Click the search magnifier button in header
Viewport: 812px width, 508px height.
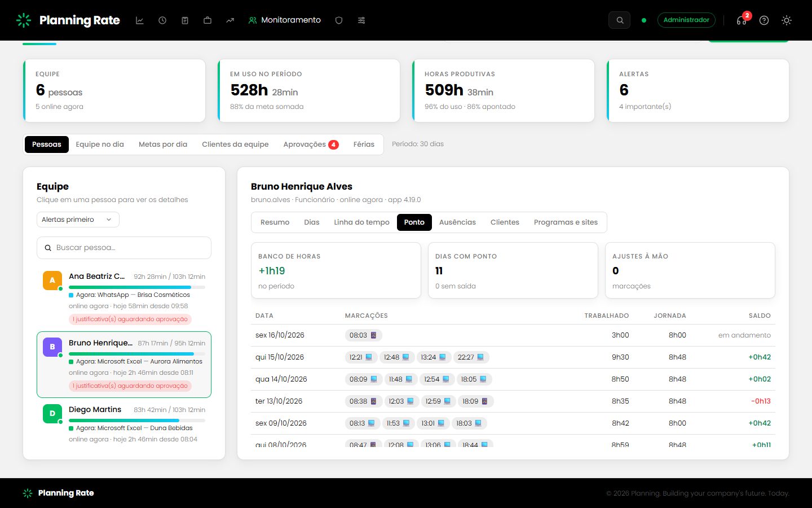click(619, 20)
